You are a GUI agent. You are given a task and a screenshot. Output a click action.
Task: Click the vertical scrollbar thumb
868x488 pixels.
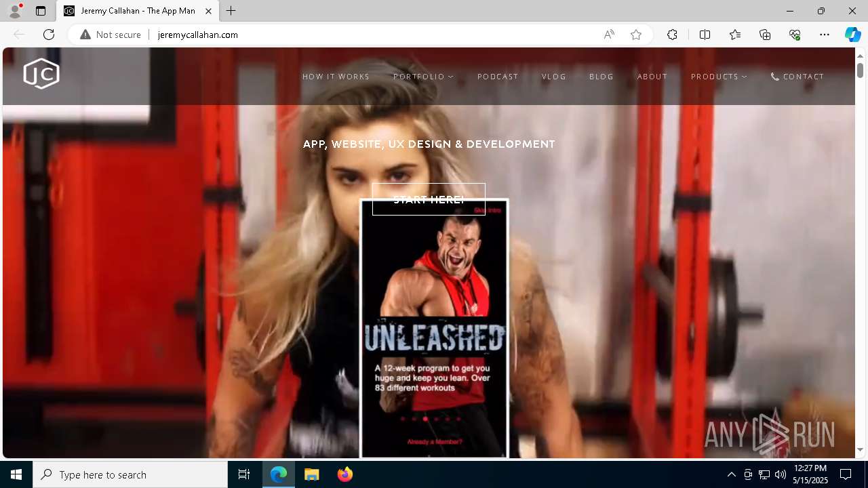click(860, 70)
